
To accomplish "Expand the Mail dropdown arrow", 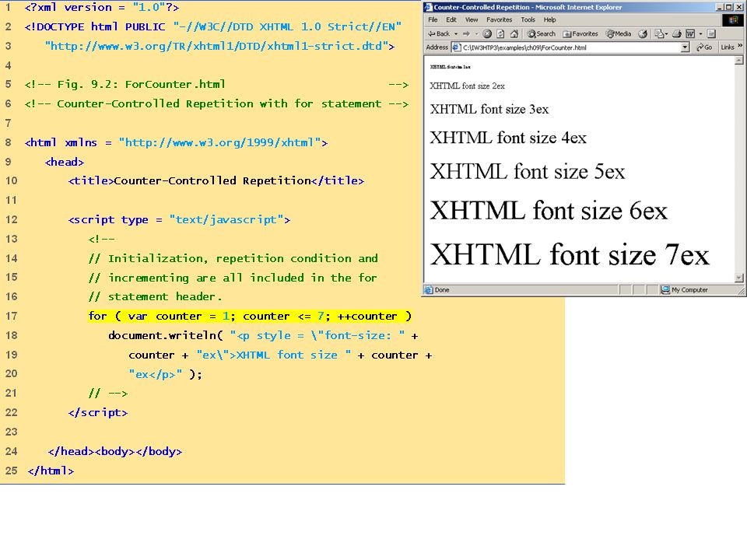I will click(666, 33).
